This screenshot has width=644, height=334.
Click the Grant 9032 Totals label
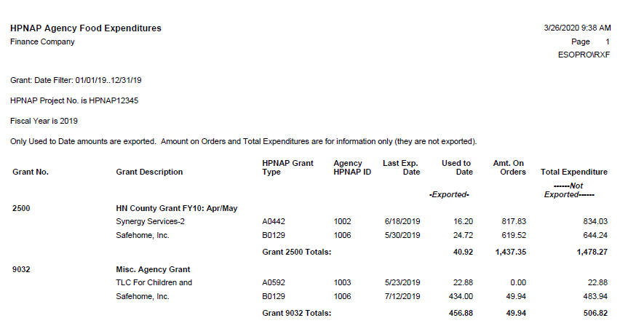coord(296,313)
